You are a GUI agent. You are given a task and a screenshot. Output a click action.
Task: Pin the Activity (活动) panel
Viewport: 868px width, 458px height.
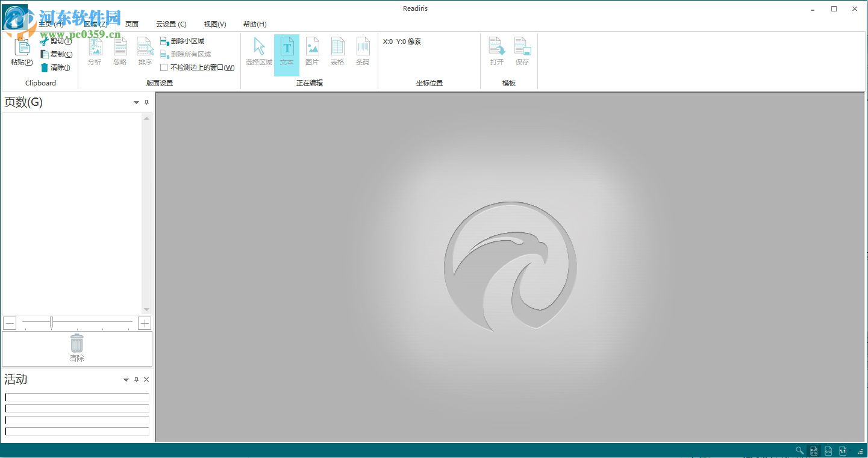pos(136,380)
